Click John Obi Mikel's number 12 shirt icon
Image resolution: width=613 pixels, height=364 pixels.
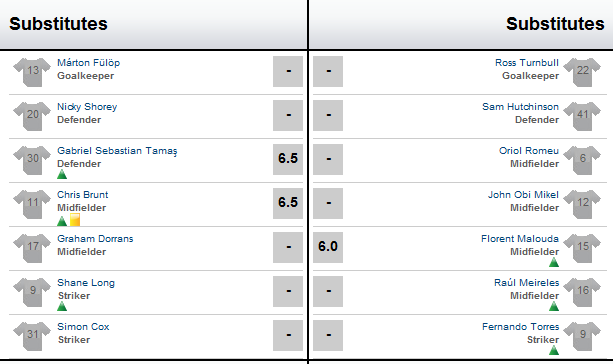tap(583, 204)
